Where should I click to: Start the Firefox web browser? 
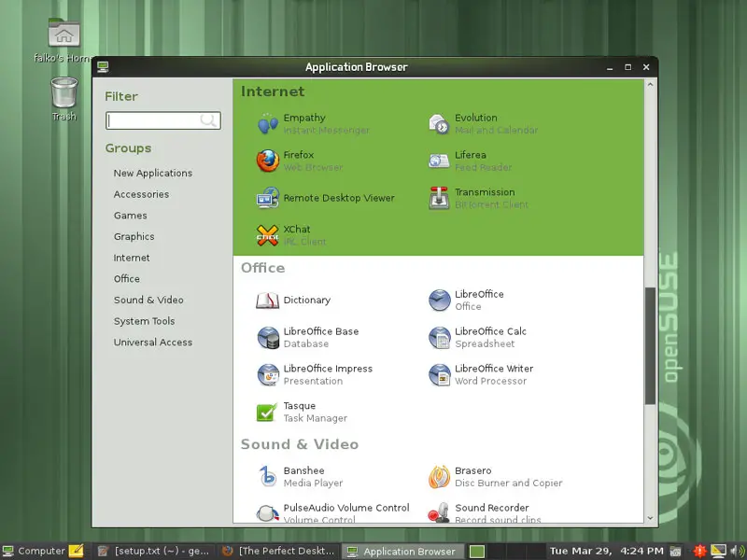[299, 161]
